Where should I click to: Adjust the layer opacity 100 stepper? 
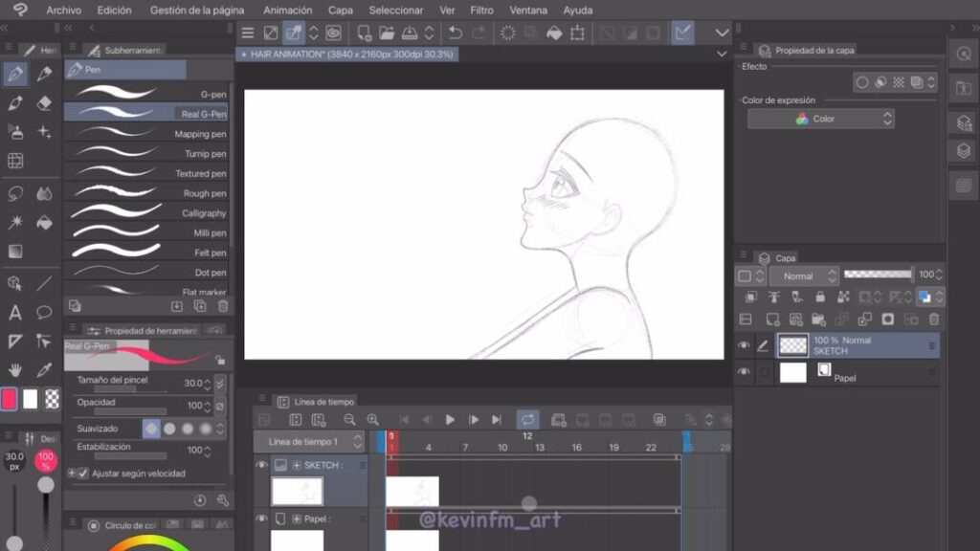point(940,275)
